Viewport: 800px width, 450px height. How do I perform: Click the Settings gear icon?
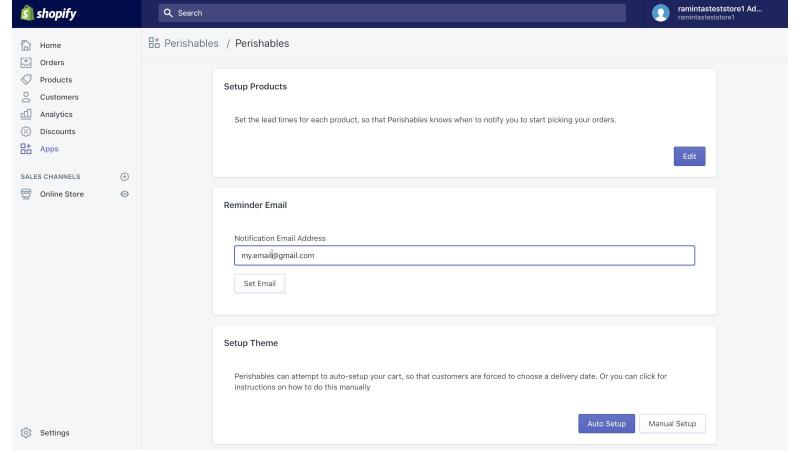click(26, 433)
